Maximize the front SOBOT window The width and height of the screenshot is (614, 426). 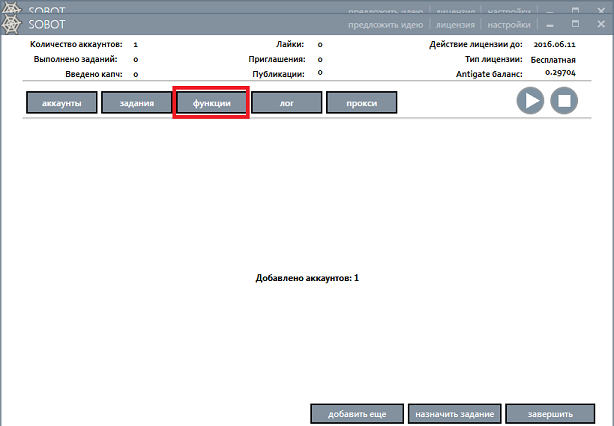click(575, 23)
